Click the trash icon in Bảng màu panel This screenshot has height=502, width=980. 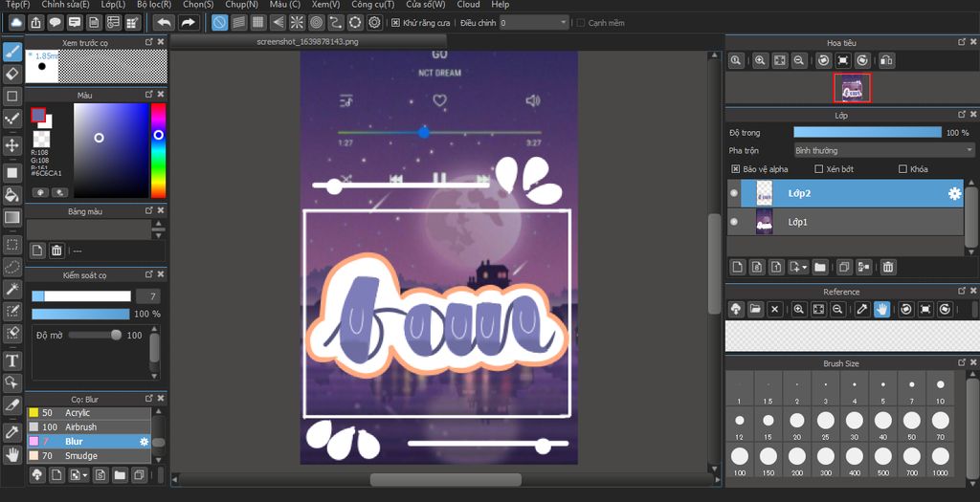click(56, 251)
